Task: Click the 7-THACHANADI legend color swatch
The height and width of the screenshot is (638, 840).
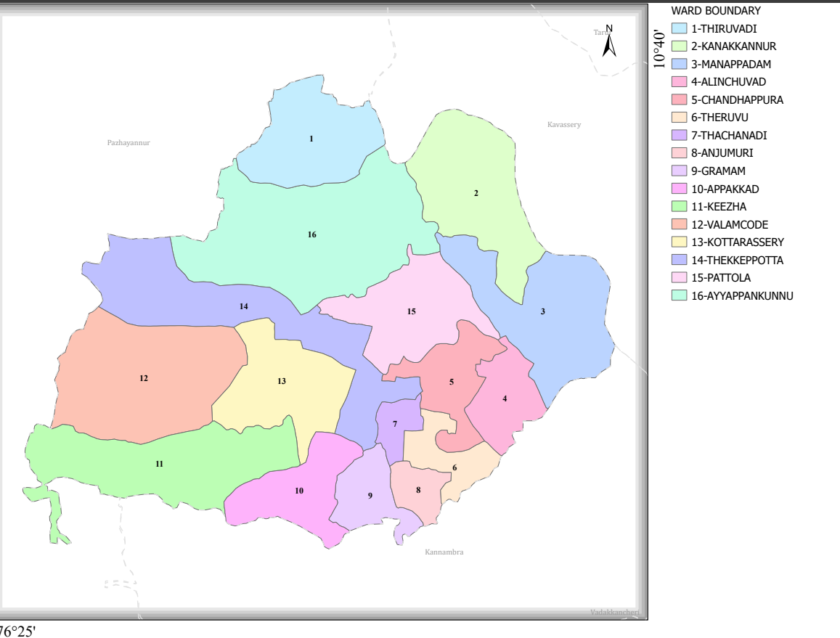Action: (x=680, y=135)
